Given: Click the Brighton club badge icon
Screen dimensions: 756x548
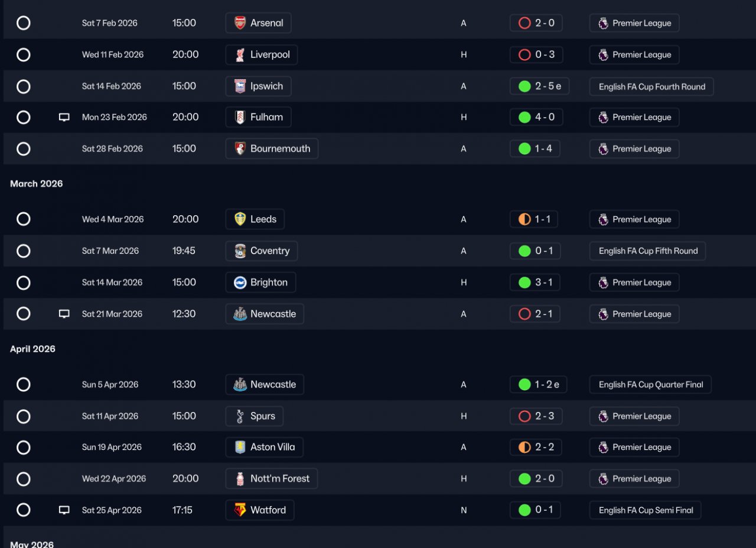Looking at the screenshot, I should click(240, 283).
